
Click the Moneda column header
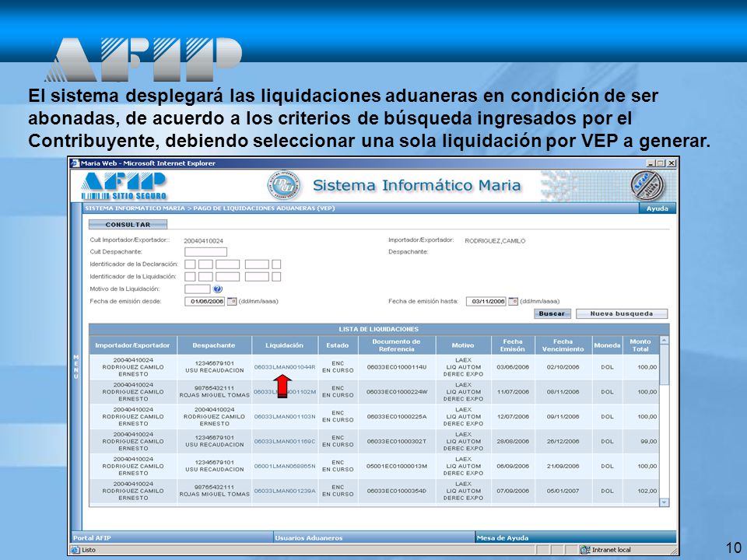point(607,345)
